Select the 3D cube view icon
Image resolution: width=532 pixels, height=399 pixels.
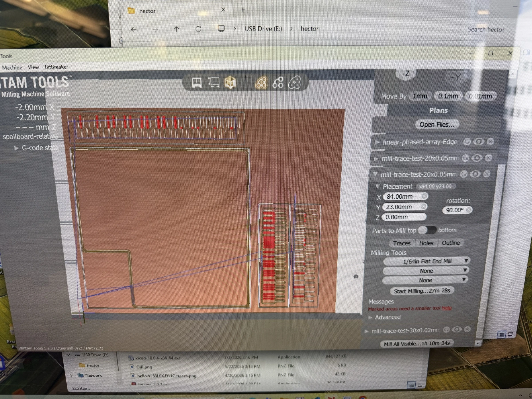click(230, 82)
